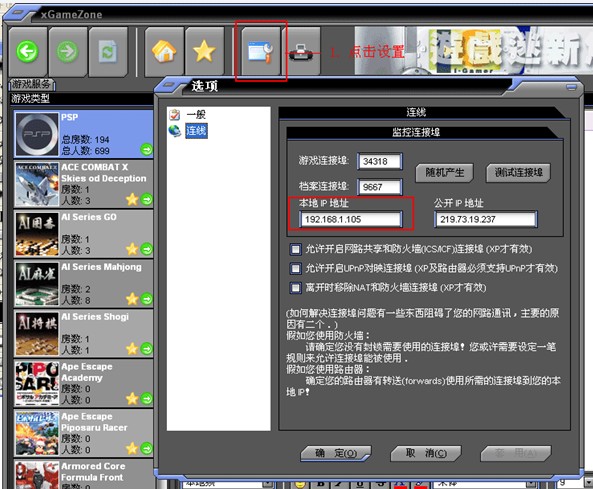Click the 随机产生 (Random) button
593x489 pixels.
[444, 173]
